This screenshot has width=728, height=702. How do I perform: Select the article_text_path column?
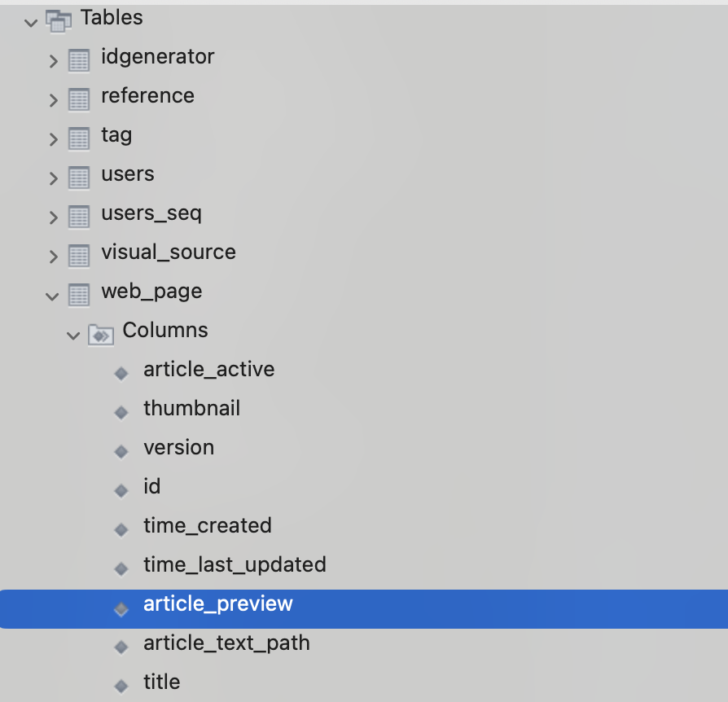[226, 643]
